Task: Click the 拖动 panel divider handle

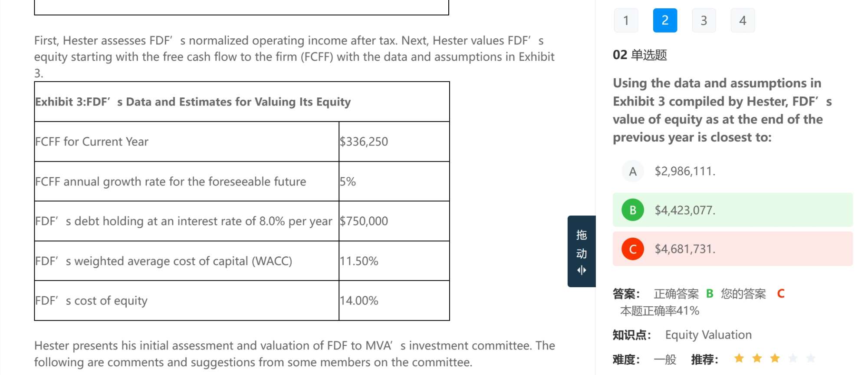Action: point(582,251)
